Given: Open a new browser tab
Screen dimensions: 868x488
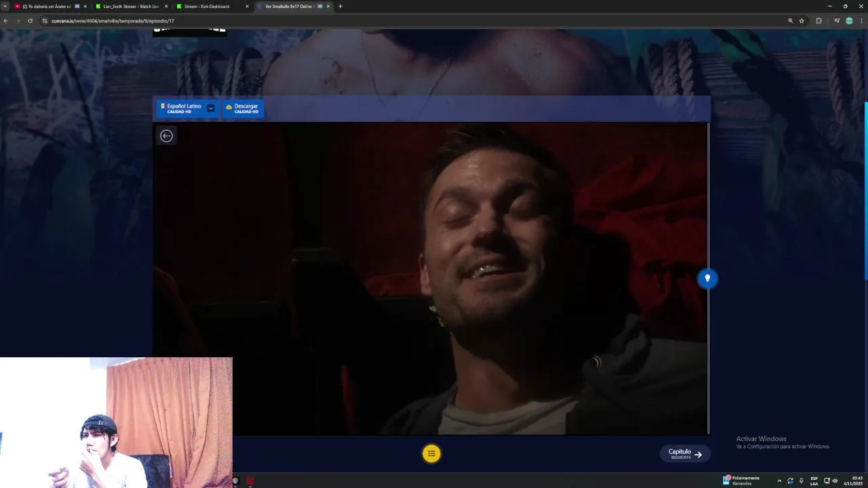Looking at the screenshot, I should 340,6.
